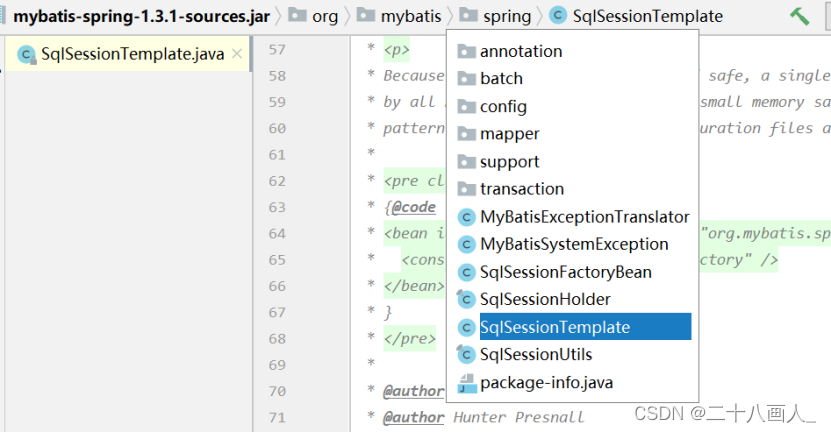Click the name Hunter Presnall on line 71
Image resolution: width=831 pixels, height=433 pixels.
[x=519, y=418]
